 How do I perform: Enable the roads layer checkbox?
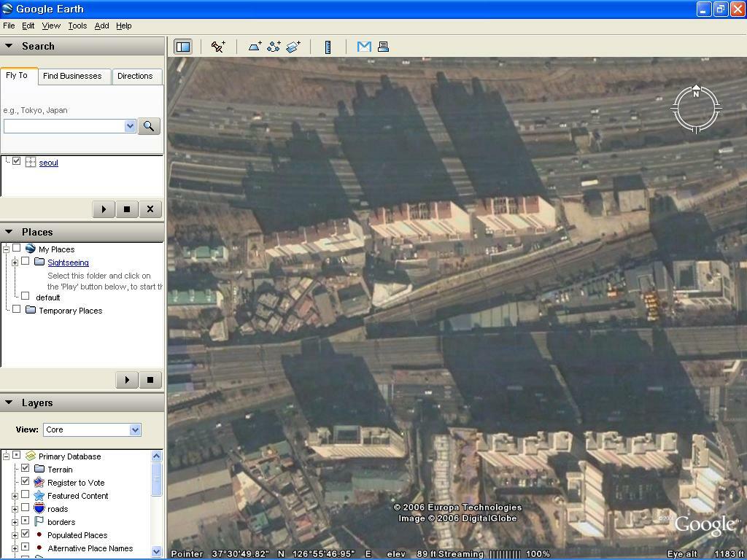tap(26, 508)
